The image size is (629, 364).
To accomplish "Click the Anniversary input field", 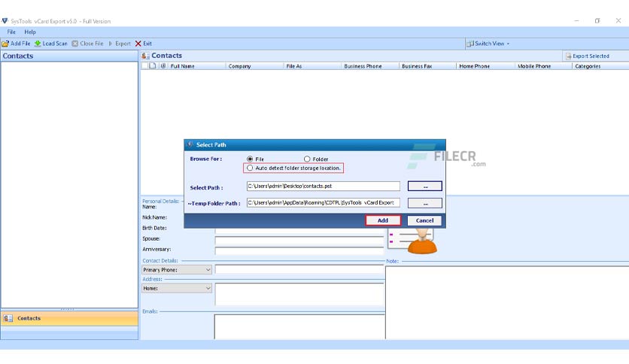I will (x=299, y=250).
